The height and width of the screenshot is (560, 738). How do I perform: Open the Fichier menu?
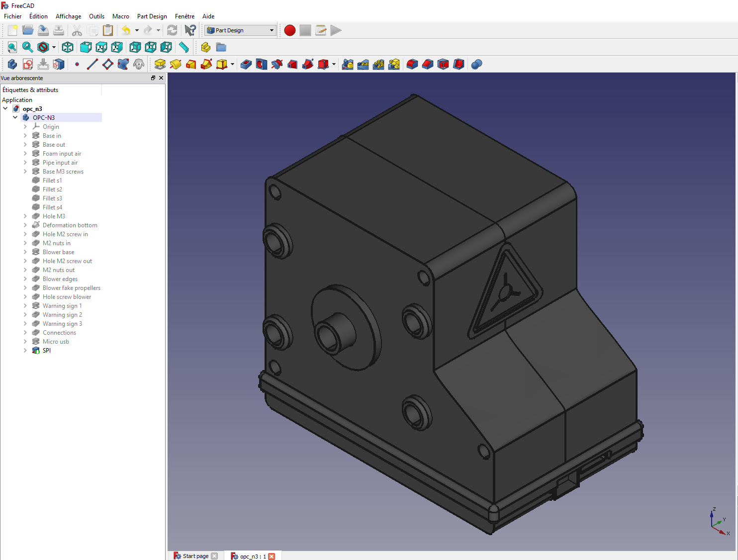[13, 16]
